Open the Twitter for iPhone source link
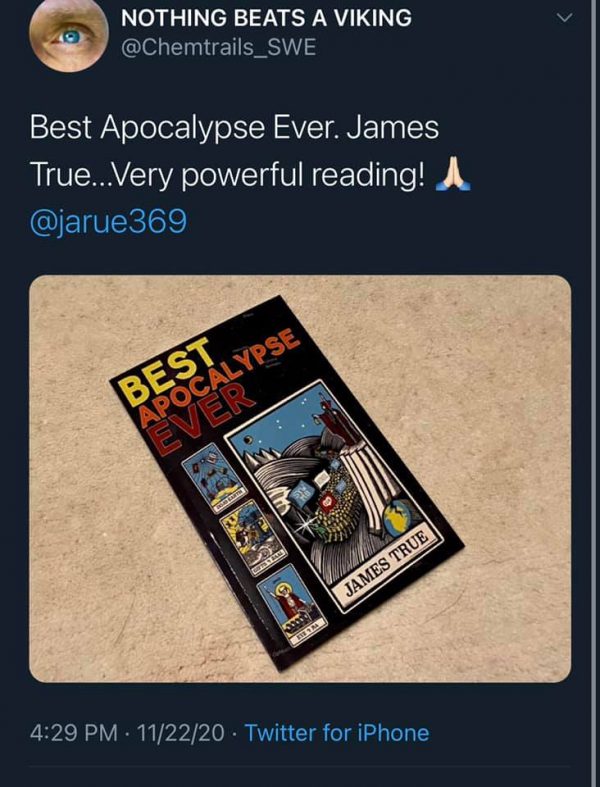Viewport: 600px width, 787px height. (x=336, y=733)
